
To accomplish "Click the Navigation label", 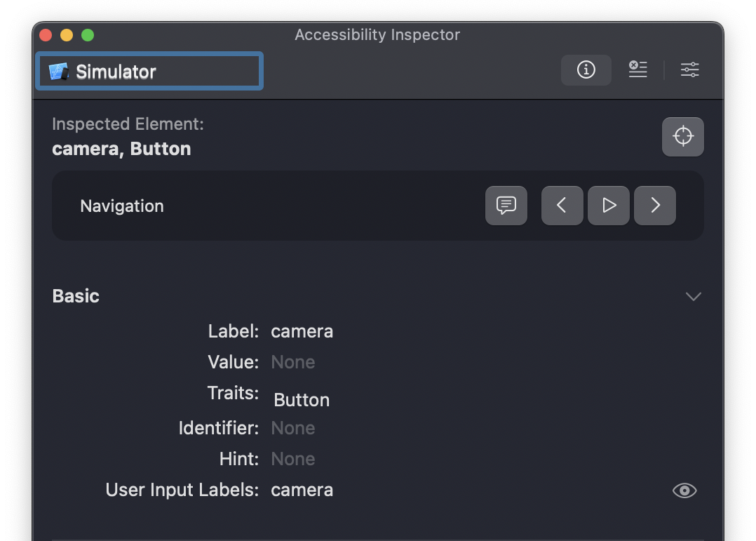I will tap(122, 206).
